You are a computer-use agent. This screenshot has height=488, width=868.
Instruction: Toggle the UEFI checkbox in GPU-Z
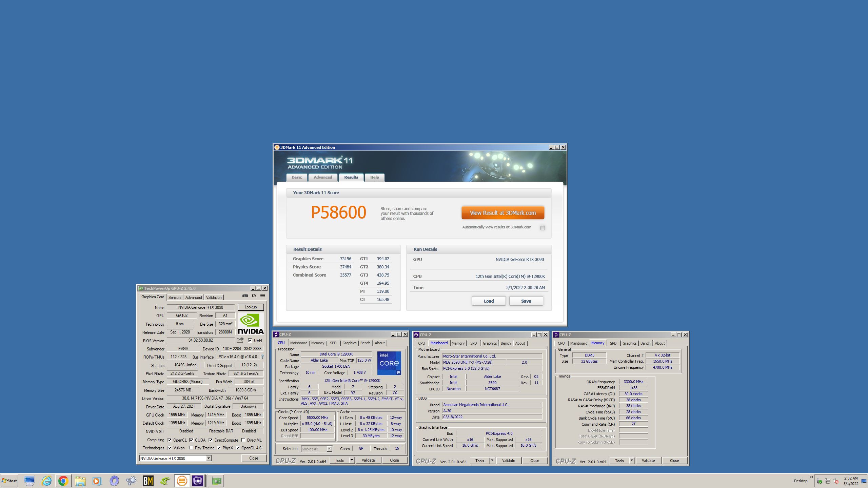pos(250,340)
